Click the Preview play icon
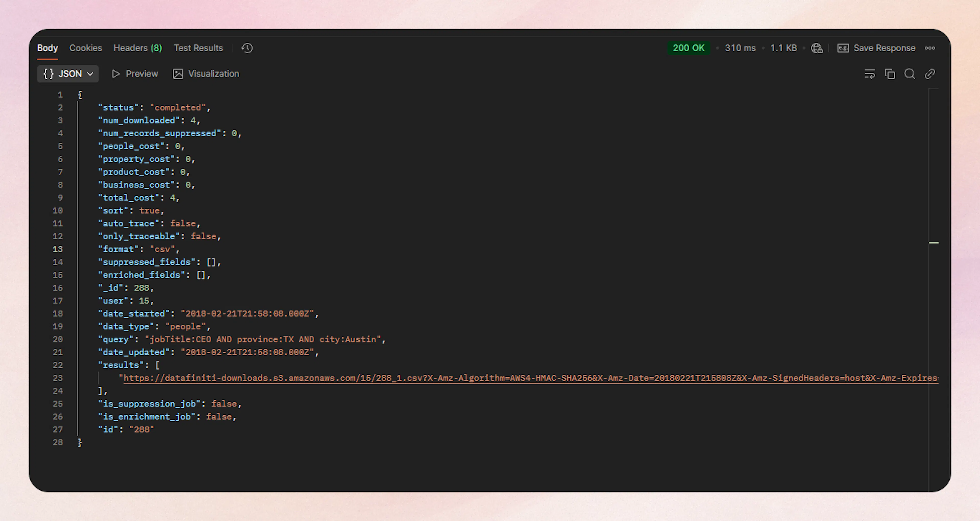This screenshot has height=521, width=980. (x=116, y=74)
